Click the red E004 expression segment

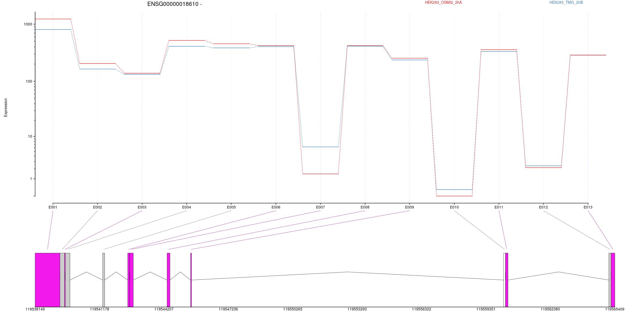click(x=186, y=41)
